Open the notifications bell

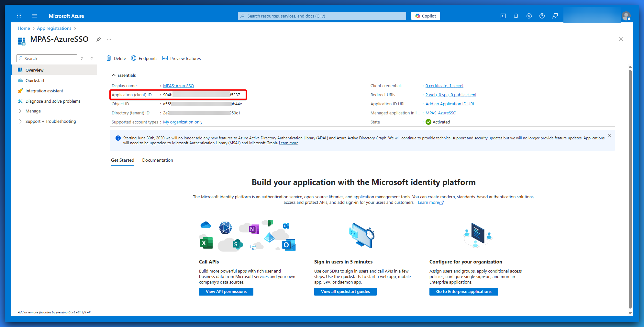coord(516,16)
